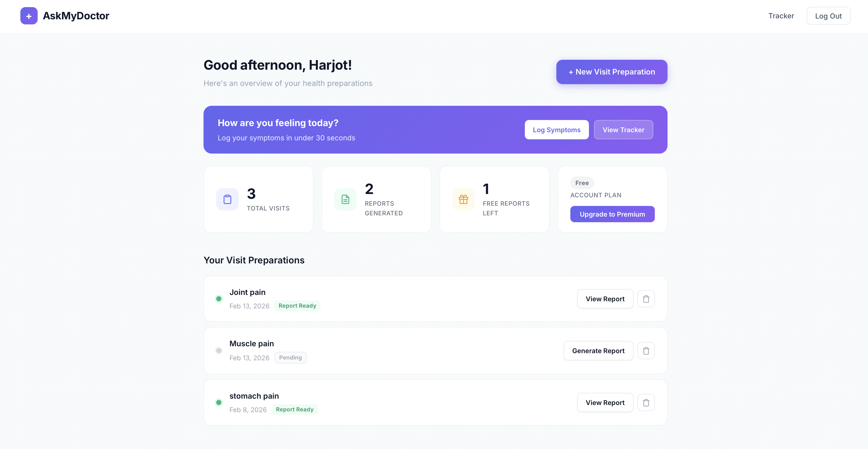This screenshot has height=449, width=868.
Task: Open View Tracker from the banner
Action: coord(623,130)
